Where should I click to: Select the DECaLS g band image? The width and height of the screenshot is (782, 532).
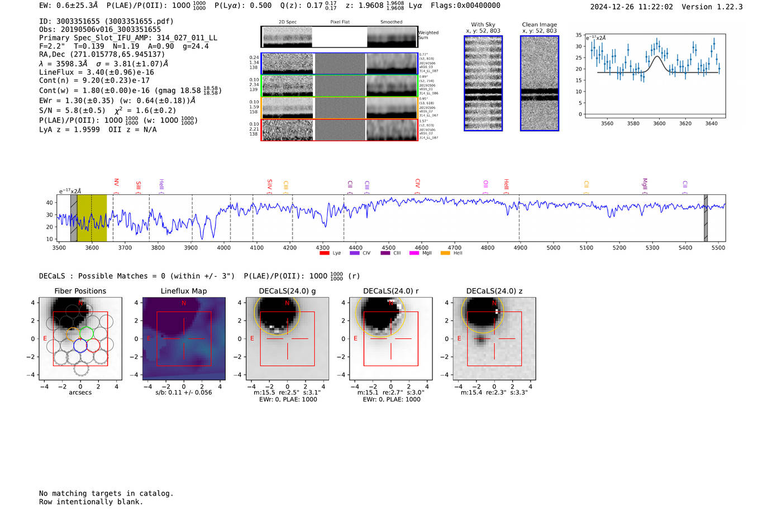(x=287, y=338)
